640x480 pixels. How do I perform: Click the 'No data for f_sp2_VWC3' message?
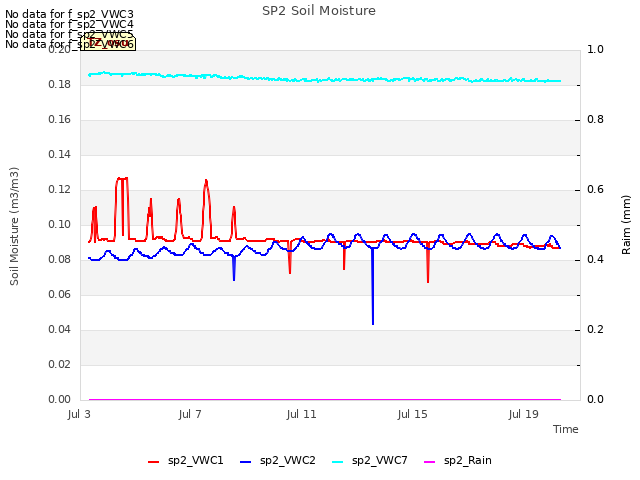pos(69,14)
